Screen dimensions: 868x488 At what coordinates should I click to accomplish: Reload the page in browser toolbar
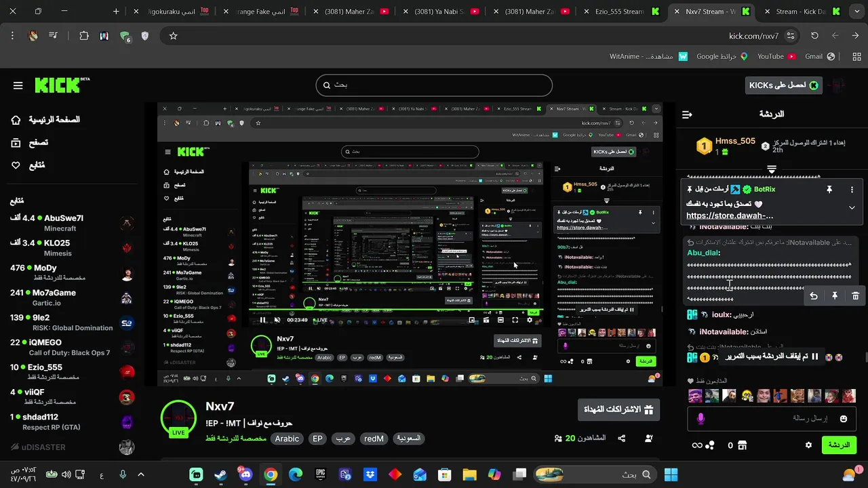pos(814,36)
